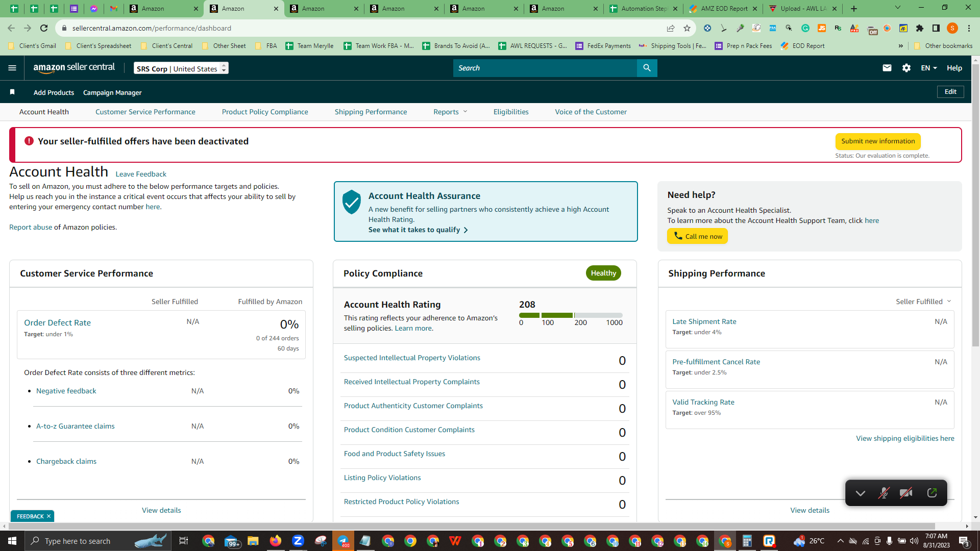The width and height of the screenshot is (980, 551).
Task: Open Campaign Manager menu item
Action: (112, 92)
